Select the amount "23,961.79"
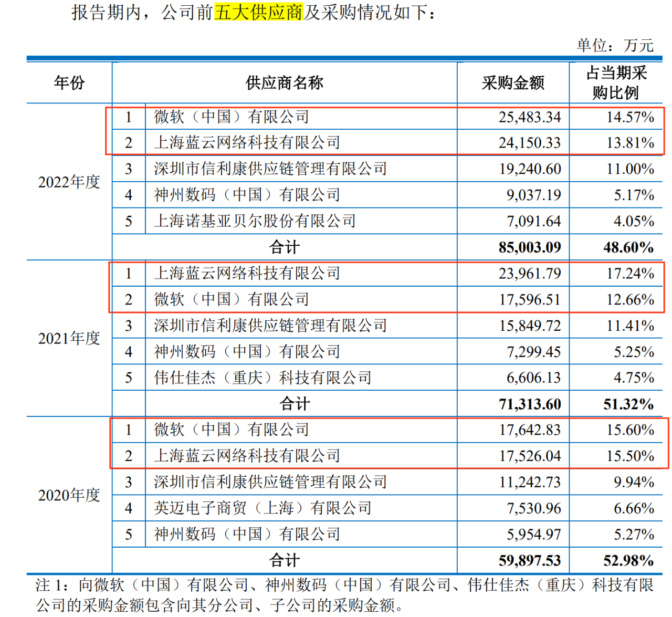The width and height of the screenshot is (672, 617). tap(530, 273)
